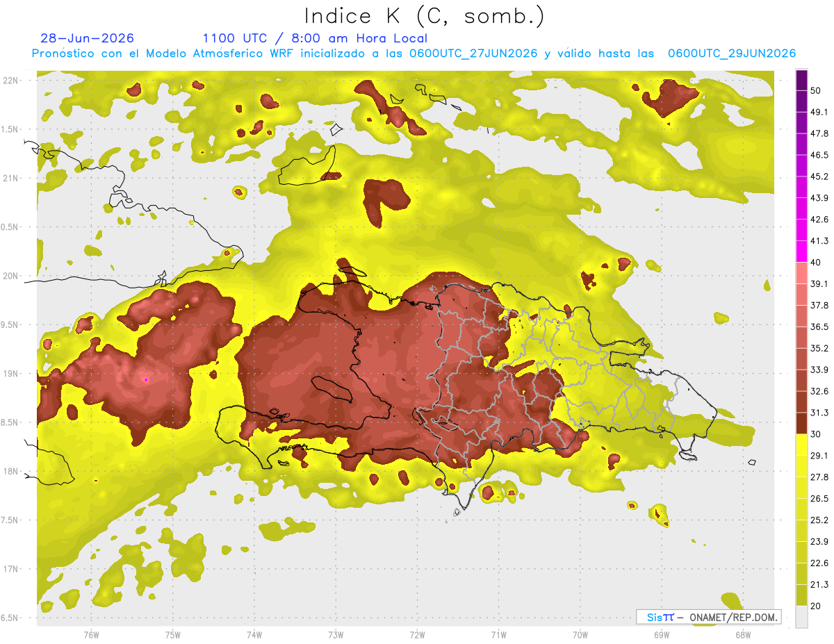The height and width of the screenshot is (644, 834).
Task: Click the '68W' longitude label
Action: pyautogui.click(x=742, y=634)
